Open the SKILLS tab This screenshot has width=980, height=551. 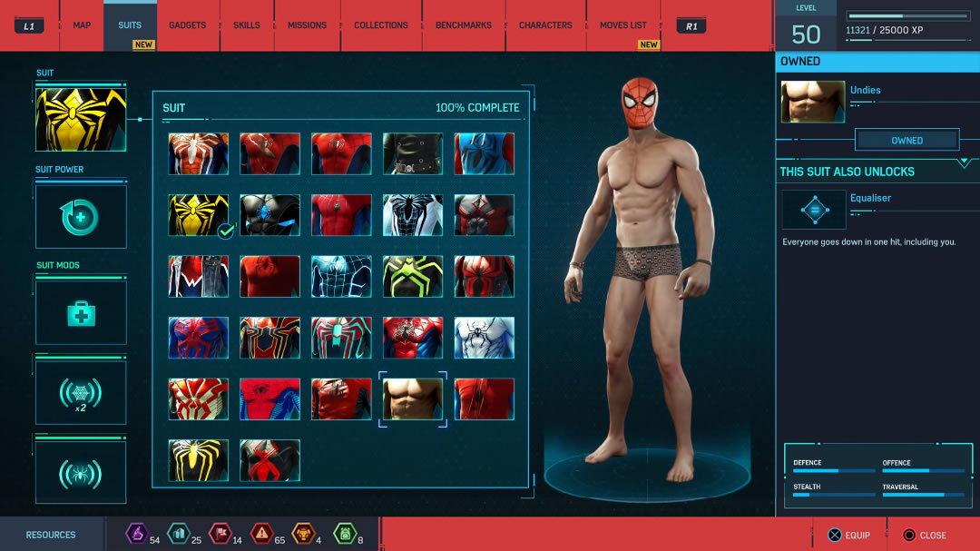point(246,25)
